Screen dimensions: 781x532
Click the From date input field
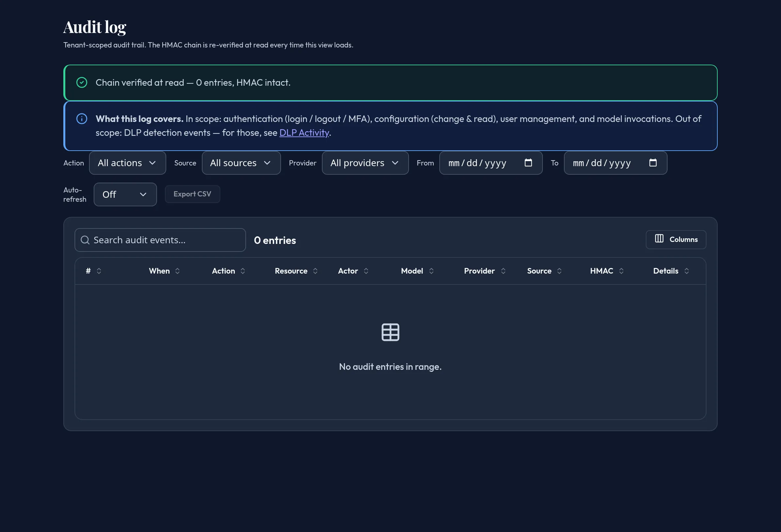(491, 163)
